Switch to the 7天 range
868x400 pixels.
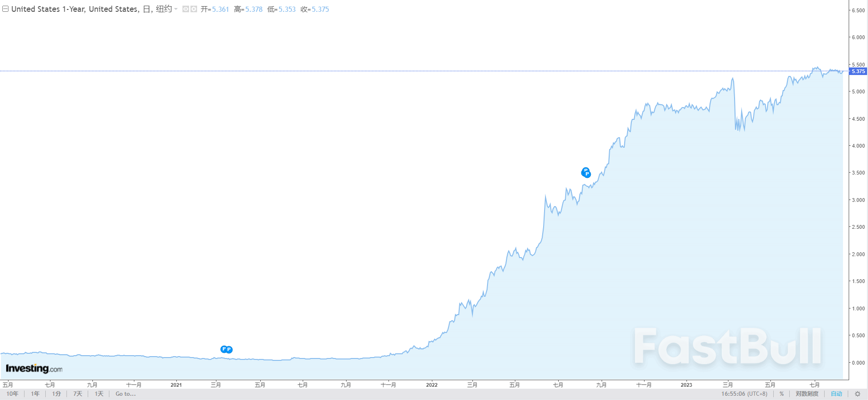pyautogui.click(x=78, y=394)
